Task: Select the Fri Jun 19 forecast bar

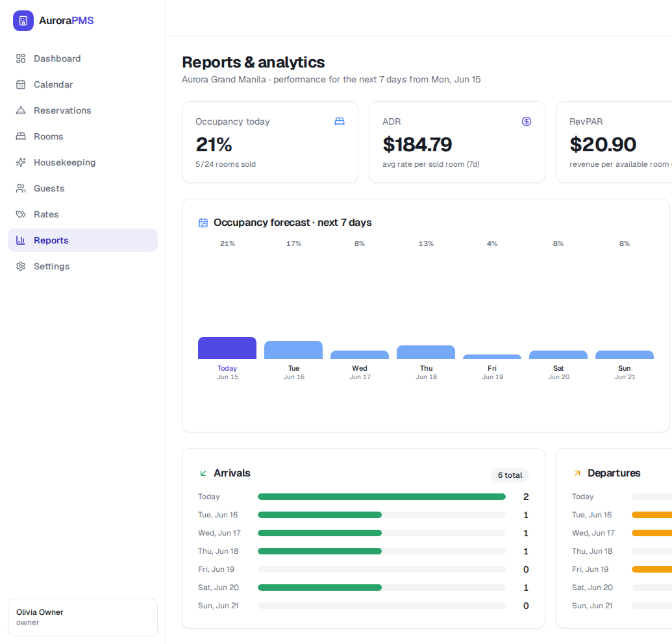Action: (492, 356)
